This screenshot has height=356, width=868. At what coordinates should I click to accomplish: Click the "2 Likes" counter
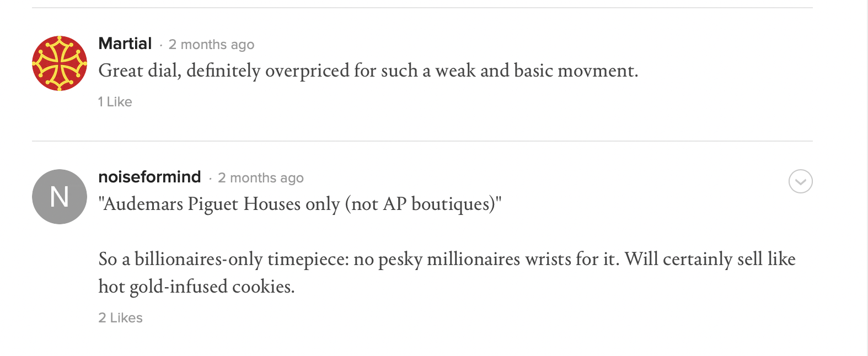[x=120, y=318]
